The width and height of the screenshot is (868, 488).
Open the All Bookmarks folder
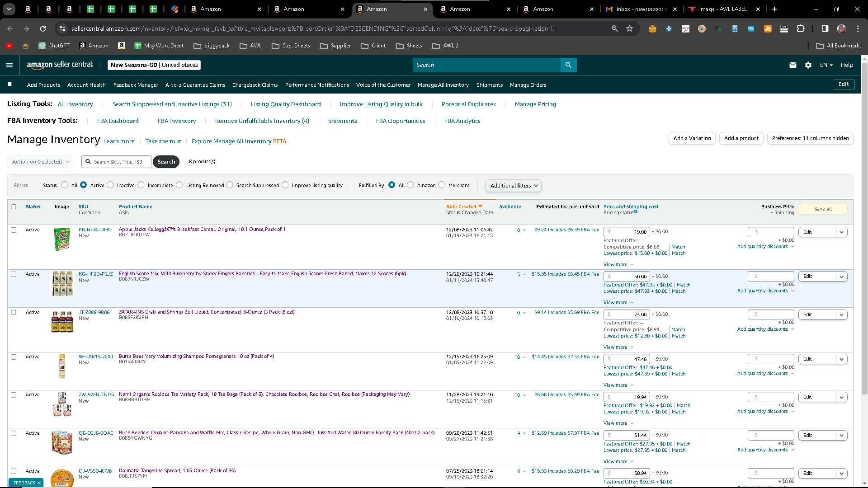[839, 46]
